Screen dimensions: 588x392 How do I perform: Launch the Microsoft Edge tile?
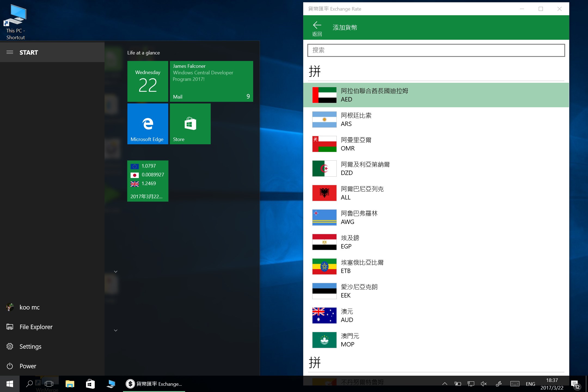coord(148,124)
